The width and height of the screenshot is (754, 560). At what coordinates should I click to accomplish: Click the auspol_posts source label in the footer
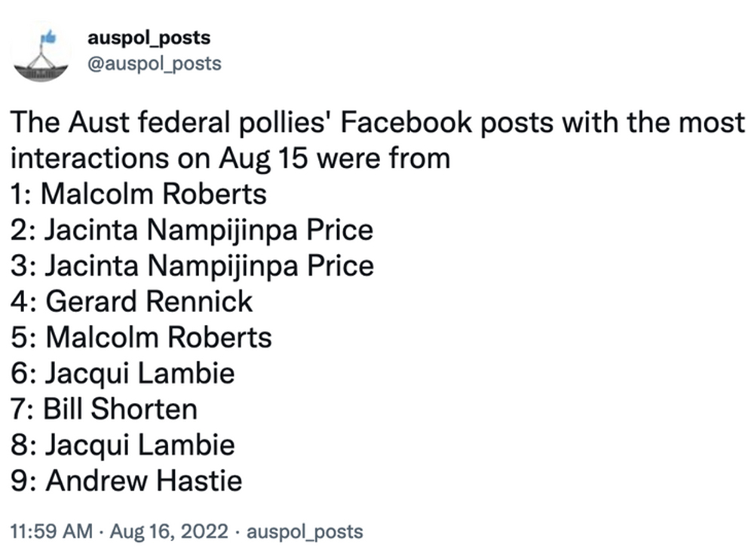tap(305, 532)
